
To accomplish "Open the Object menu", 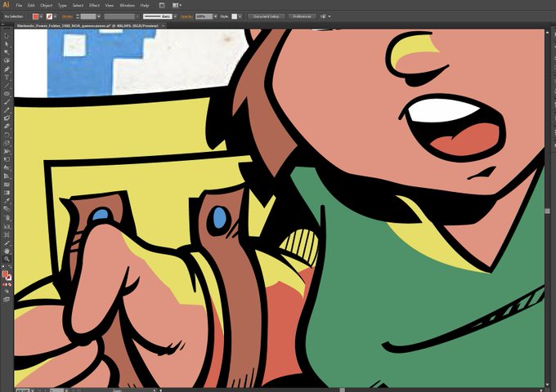I will [46, 6].
